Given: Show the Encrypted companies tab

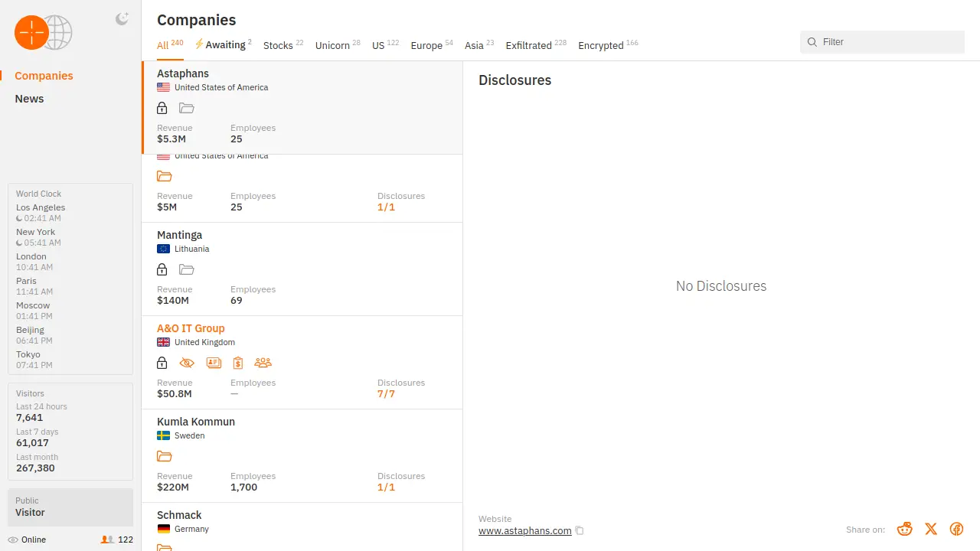Looking at the screenshot, I should click(x=601, y=46).
